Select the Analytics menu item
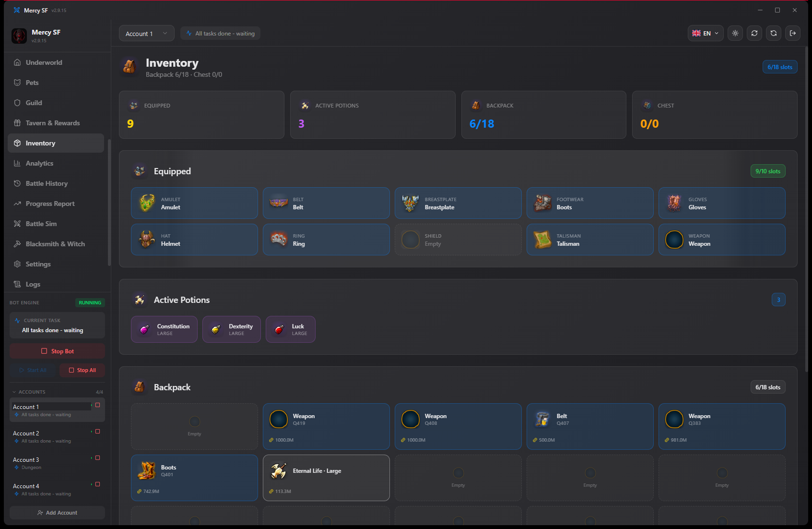Screen dimensions: 812x529 click(x=56, y=163)
